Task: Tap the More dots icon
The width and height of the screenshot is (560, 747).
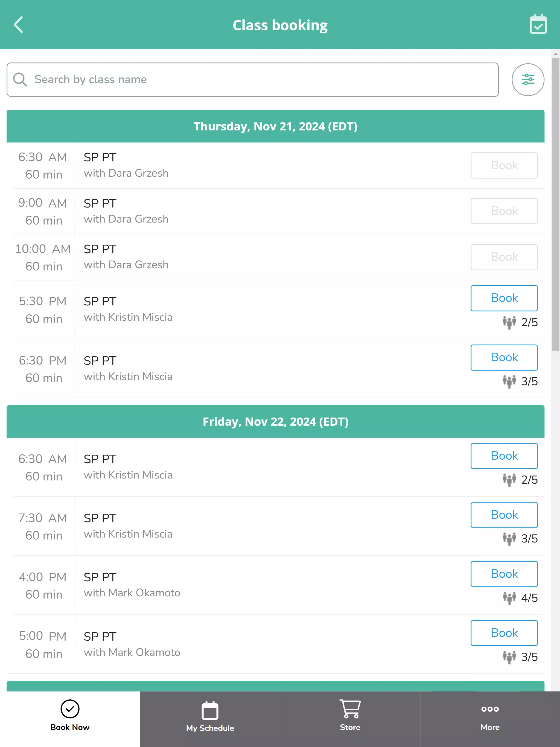Action: pos(490,709)
